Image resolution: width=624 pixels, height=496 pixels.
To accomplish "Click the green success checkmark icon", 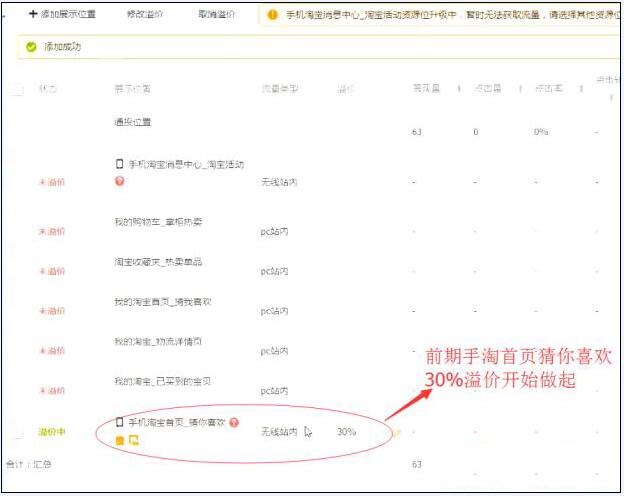I will [x=31, y=47].
